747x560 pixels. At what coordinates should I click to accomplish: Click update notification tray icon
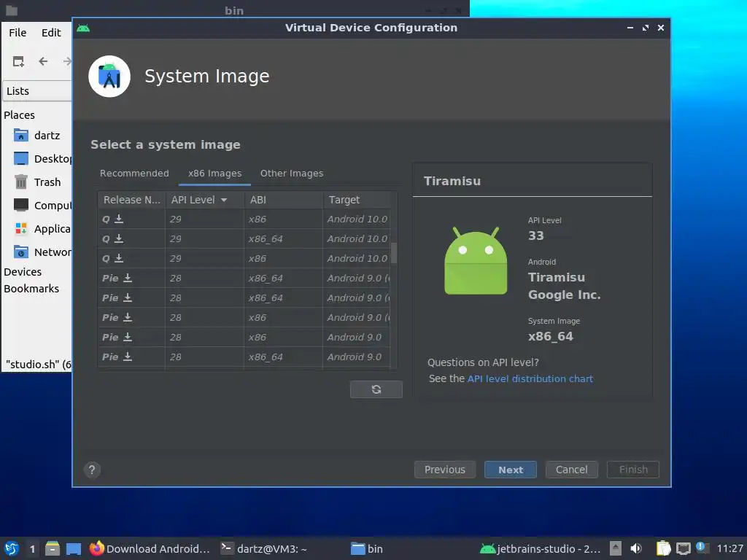click(x=702, y=548)
